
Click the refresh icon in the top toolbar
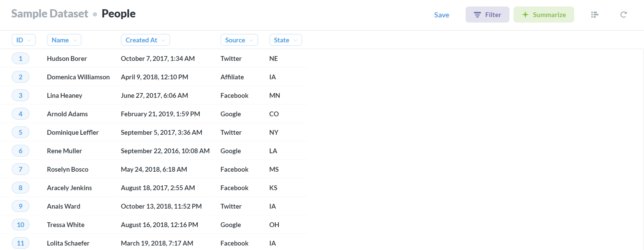click(x=623, y=15)
